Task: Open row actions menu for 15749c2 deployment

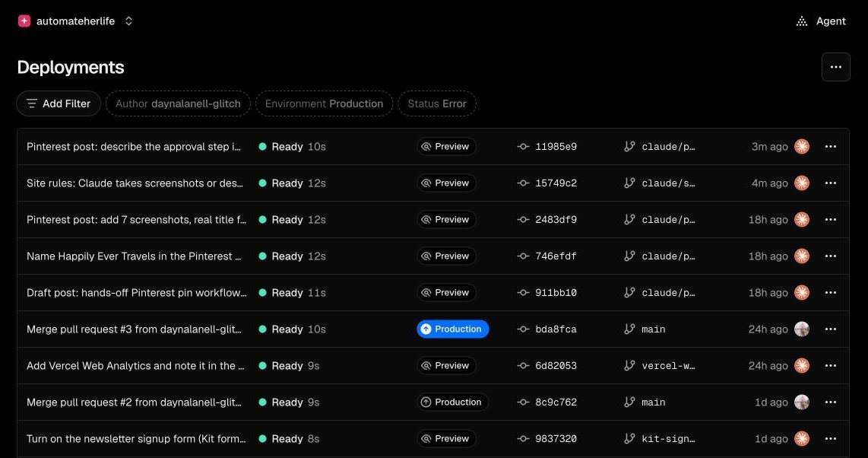Action: pos(830,183)
